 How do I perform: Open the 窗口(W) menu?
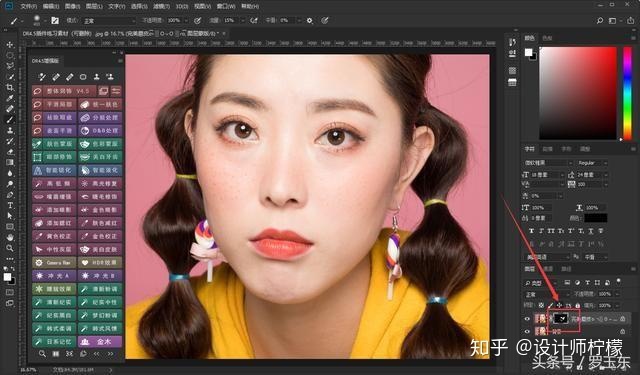pos(226,7)
